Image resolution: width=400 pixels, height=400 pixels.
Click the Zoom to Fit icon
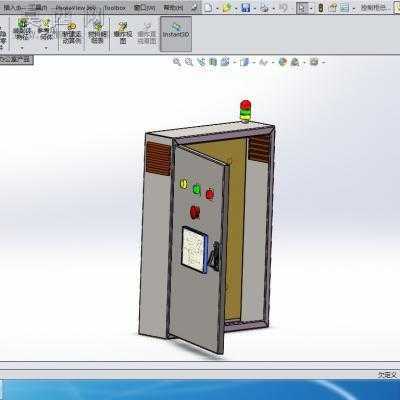177,62
